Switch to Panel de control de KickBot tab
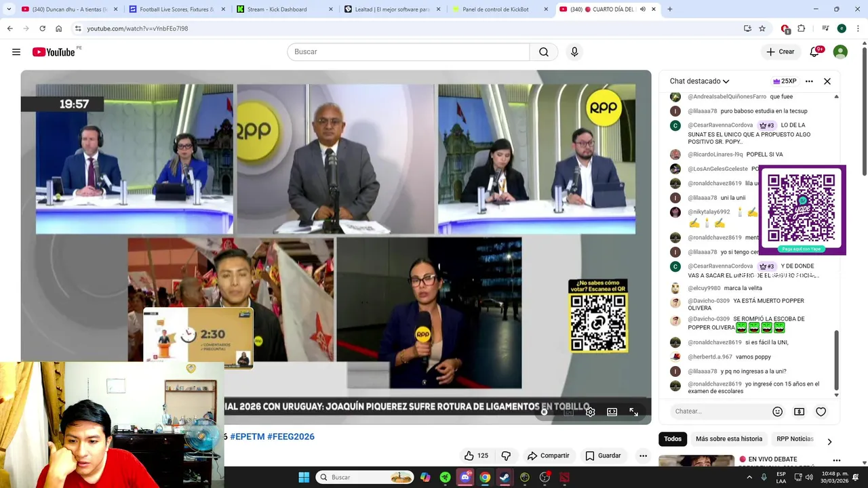This screenshot has width=868, height=488. [500, 9]
